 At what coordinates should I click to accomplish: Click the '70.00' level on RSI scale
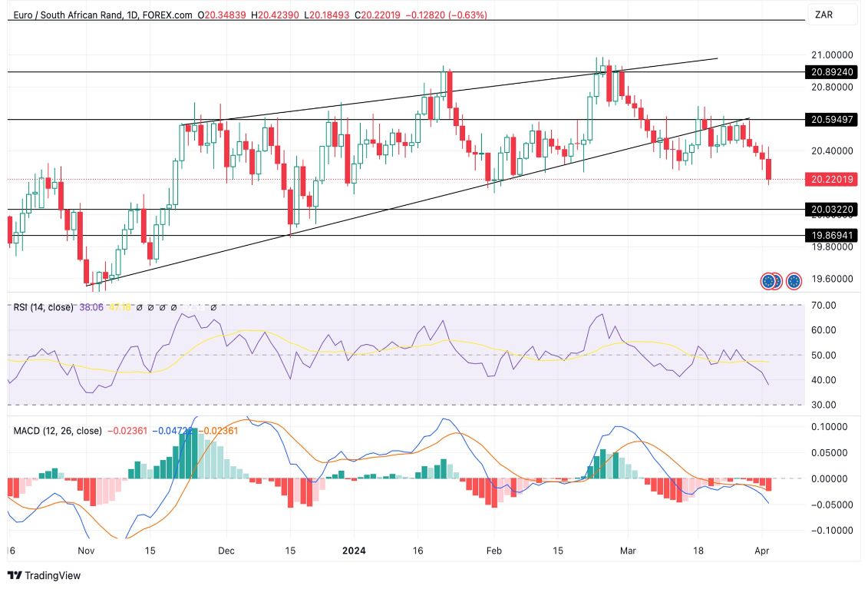tap(823, 305)
